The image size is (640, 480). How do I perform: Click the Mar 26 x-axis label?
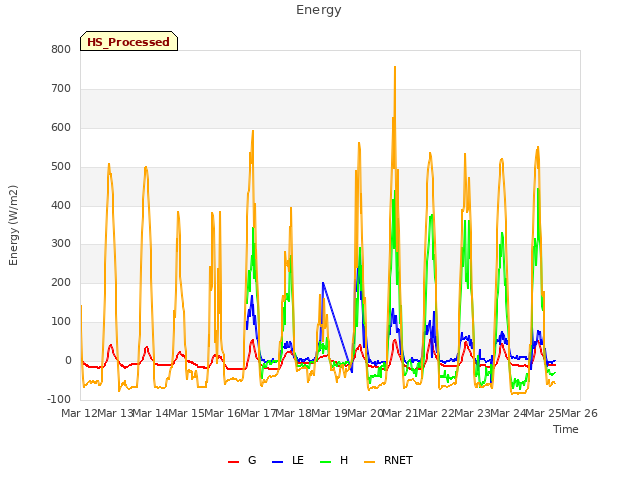579,413
